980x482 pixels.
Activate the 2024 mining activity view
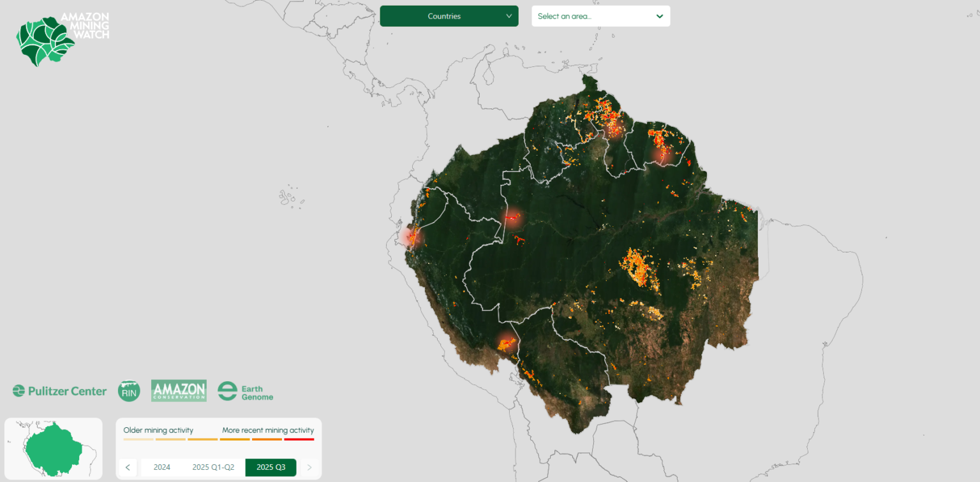click(161, 467)
